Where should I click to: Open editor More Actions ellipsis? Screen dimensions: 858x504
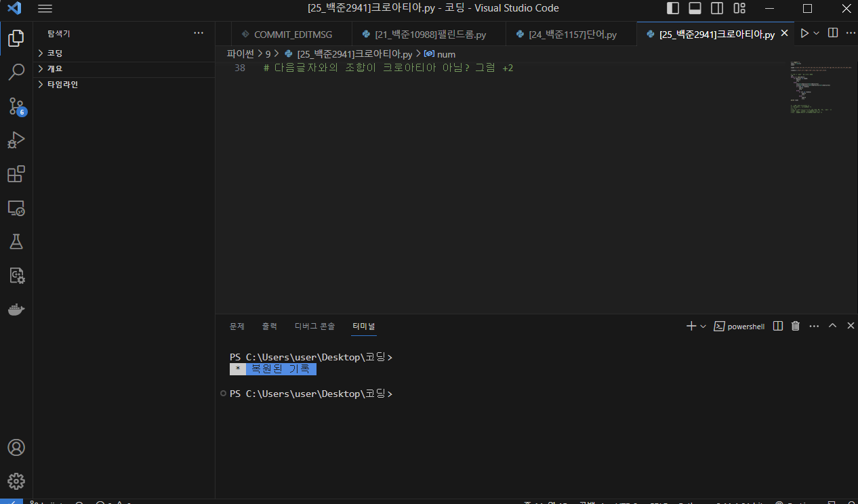coord(851,33)
